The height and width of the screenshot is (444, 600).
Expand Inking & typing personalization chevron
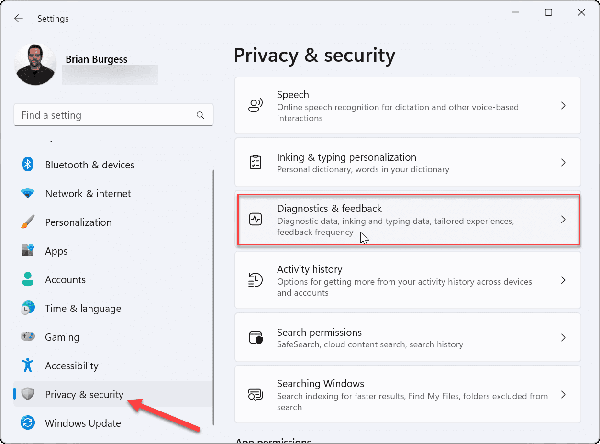click(563, 162)
